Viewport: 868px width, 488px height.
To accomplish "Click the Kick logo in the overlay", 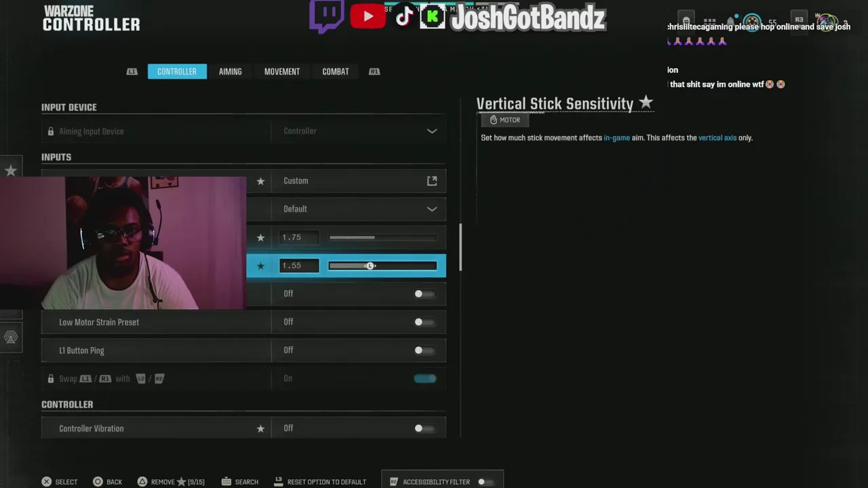I will 433,16.
